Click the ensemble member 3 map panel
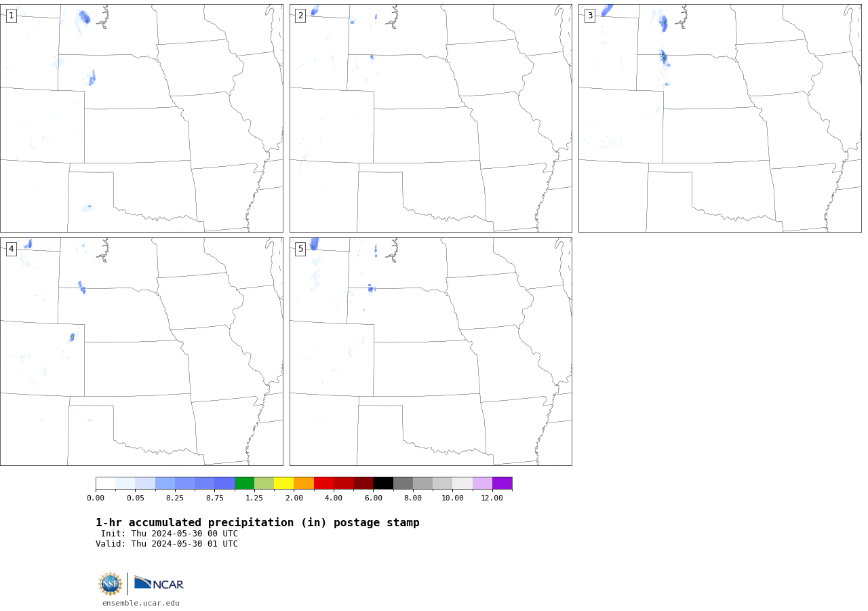868x611 pixels. [x=720, y=118]
